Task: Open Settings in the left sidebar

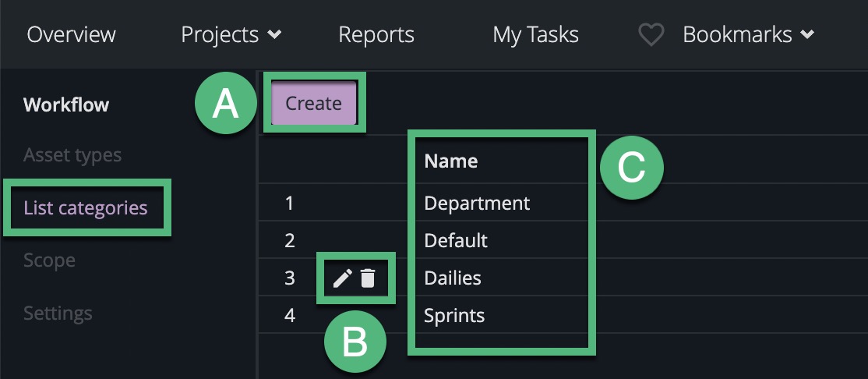Action: (x=58, y=313)
